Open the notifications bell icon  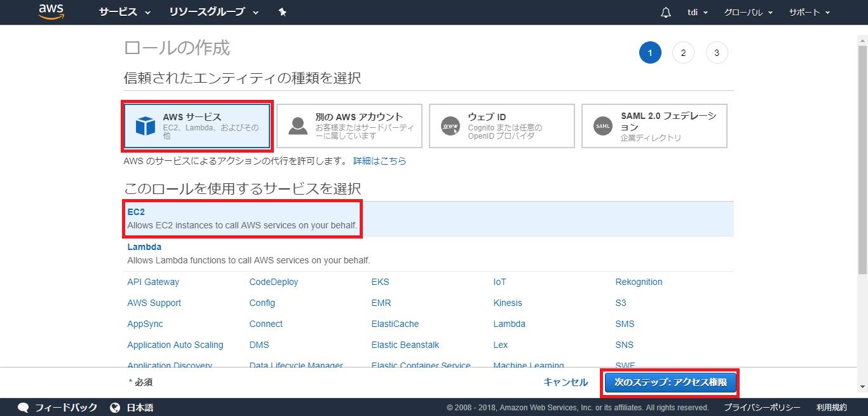(666, 13)
